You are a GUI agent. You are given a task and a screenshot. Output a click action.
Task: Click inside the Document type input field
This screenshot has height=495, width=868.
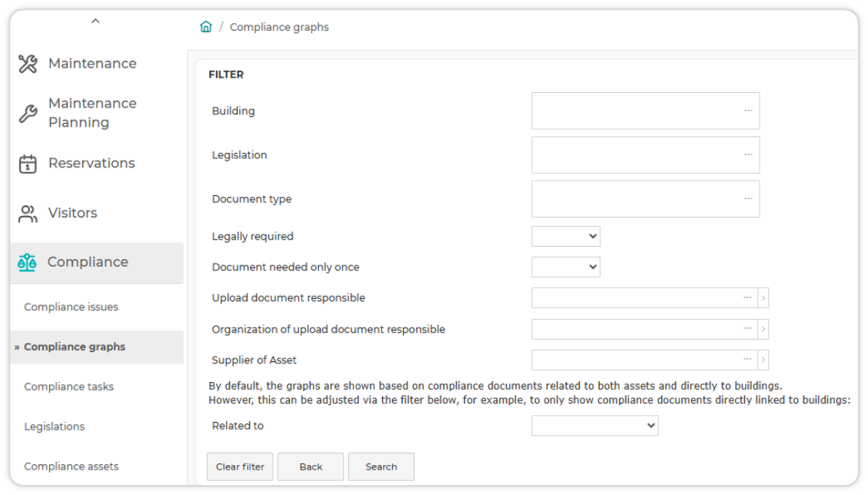click(x=646, y=199)
